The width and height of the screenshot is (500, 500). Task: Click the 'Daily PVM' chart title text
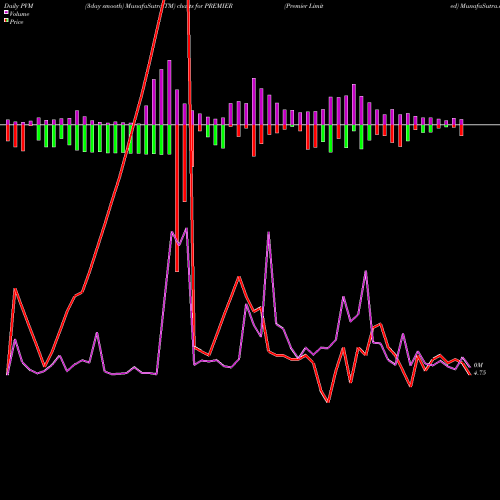[19, 6]
